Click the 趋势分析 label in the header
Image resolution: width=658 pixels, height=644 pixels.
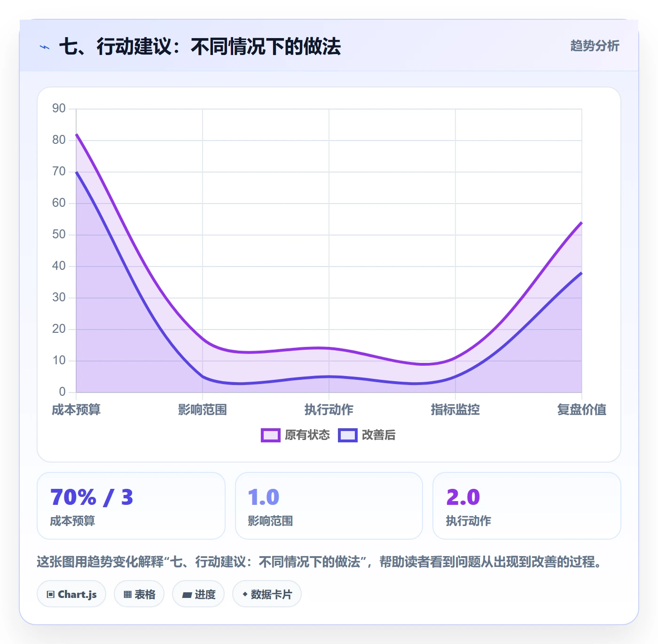(x=595, y=46)
